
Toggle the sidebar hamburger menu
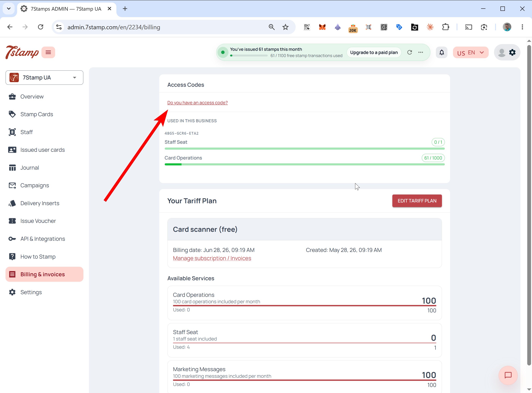pos(48,52)
